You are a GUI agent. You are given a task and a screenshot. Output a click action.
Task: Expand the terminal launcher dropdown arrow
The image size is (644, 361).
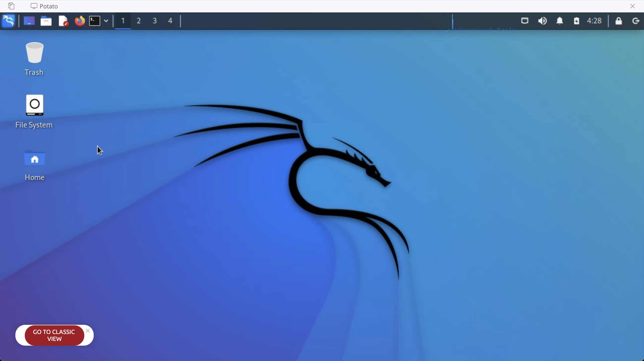106,21
